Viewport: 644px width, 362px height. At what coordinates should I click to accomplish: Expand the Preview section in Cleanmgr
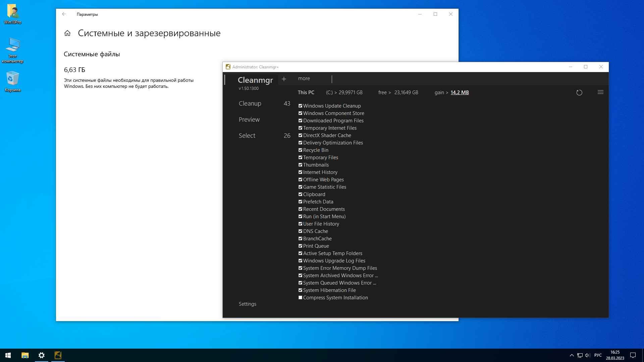click(x=249, y=119)
